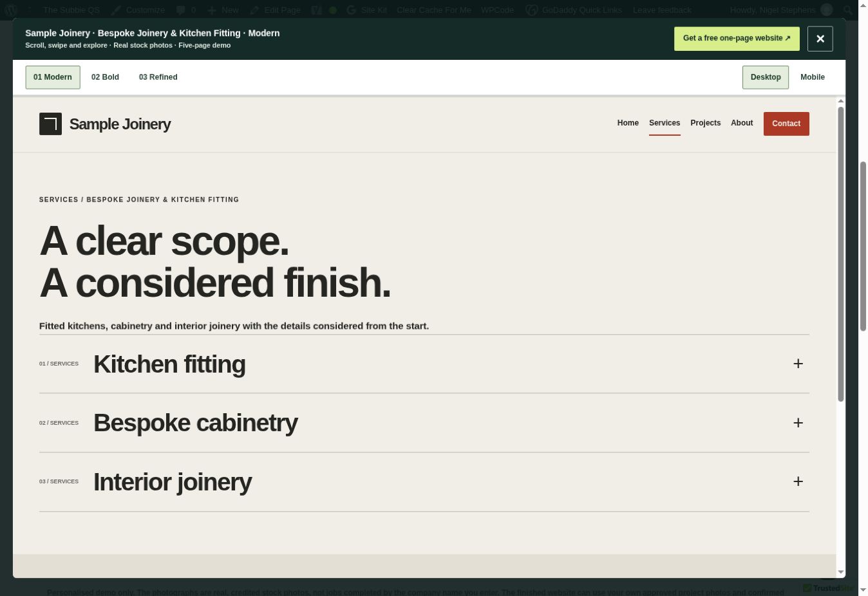Open the WordPress logo menu in admin bar
868x596 pixels.
10,10
